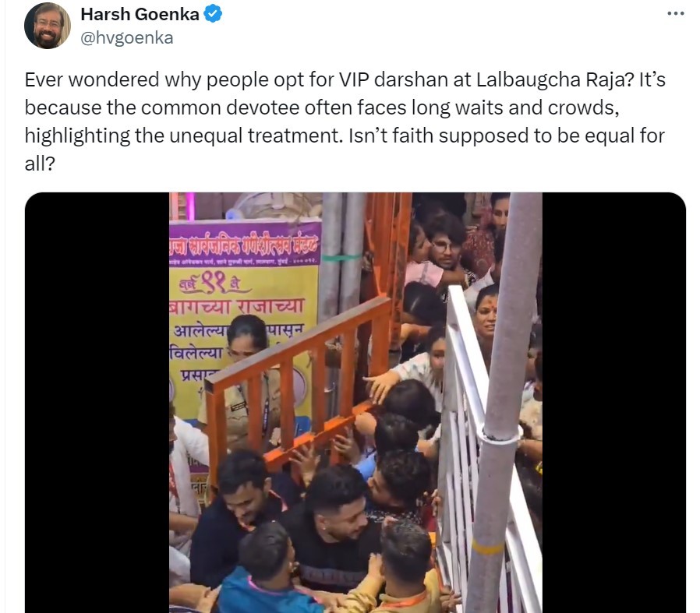Play the embedded crowd video
This screenshot has height=613, width=700.
tap(355, 403)
